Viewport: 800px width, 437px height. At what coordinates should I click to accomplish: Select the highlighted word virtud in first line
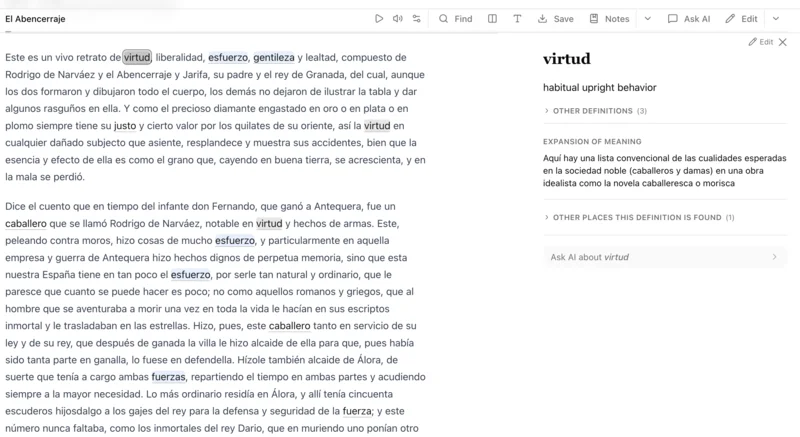(137, 57)
